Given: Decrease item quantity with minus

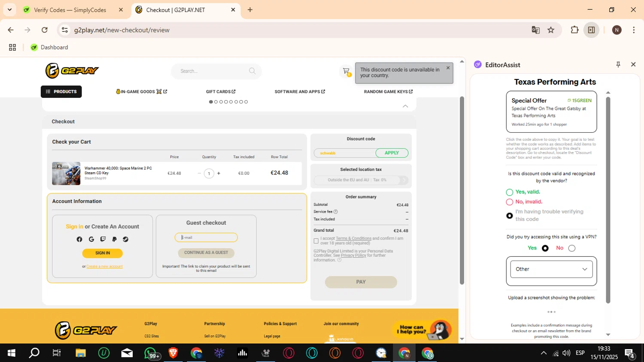Looking at the screenshot, I should [199, 173].
